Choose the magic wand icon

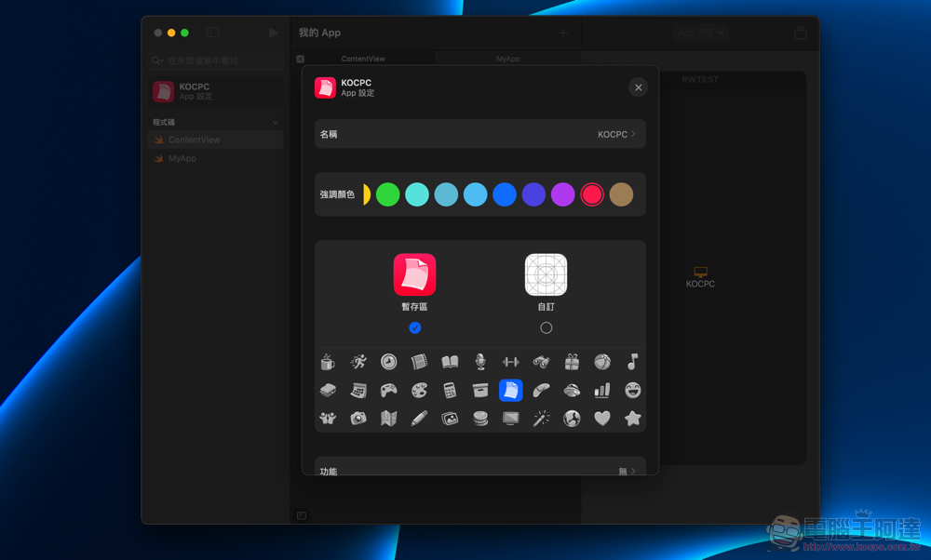tap(541, 419)
